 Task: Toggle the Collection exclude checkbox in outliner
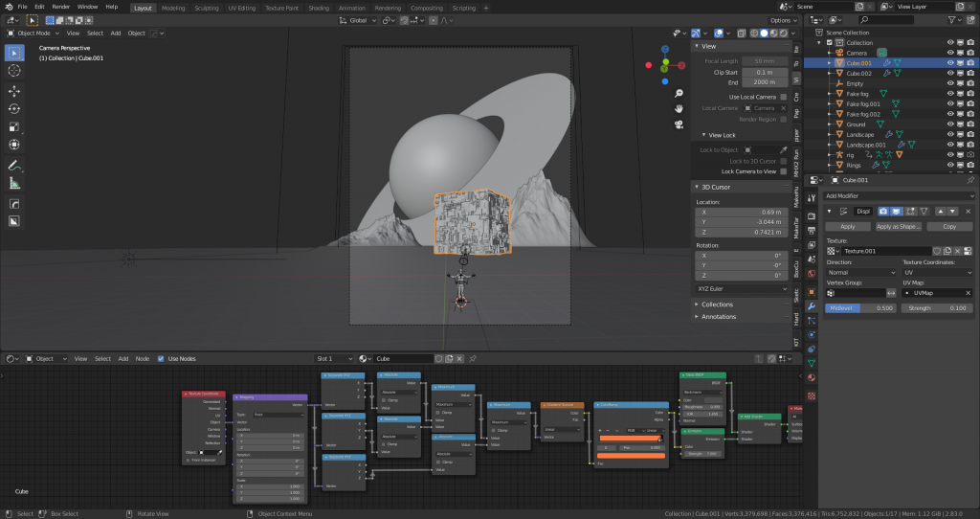(830, 42)
